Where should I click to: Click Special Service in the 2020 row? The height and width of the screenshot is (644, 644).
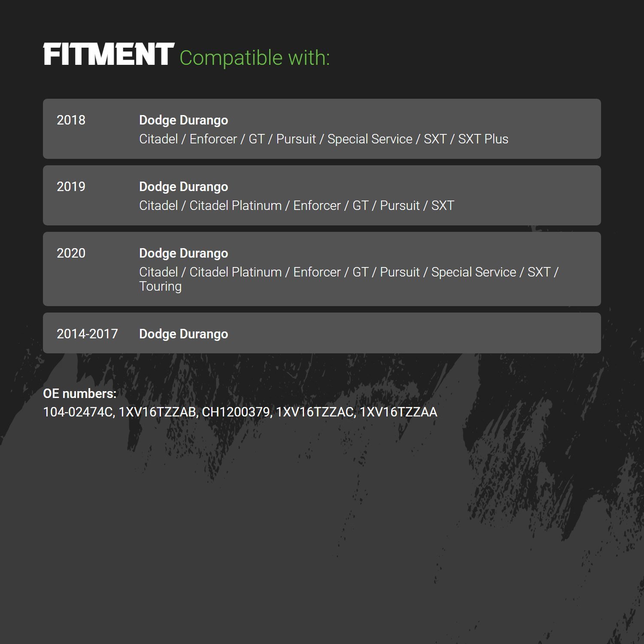pyautogui.click(x=474, y=272)
